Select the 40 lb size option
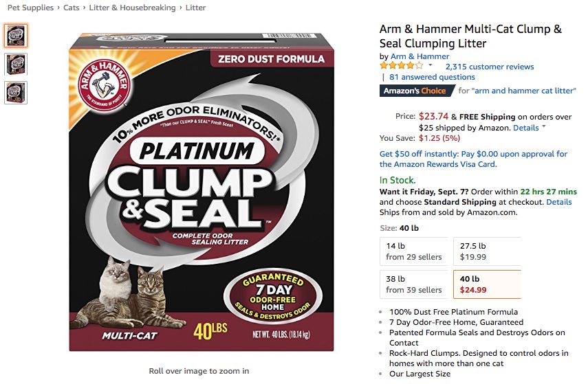588x384 pixels. point(487,284)
